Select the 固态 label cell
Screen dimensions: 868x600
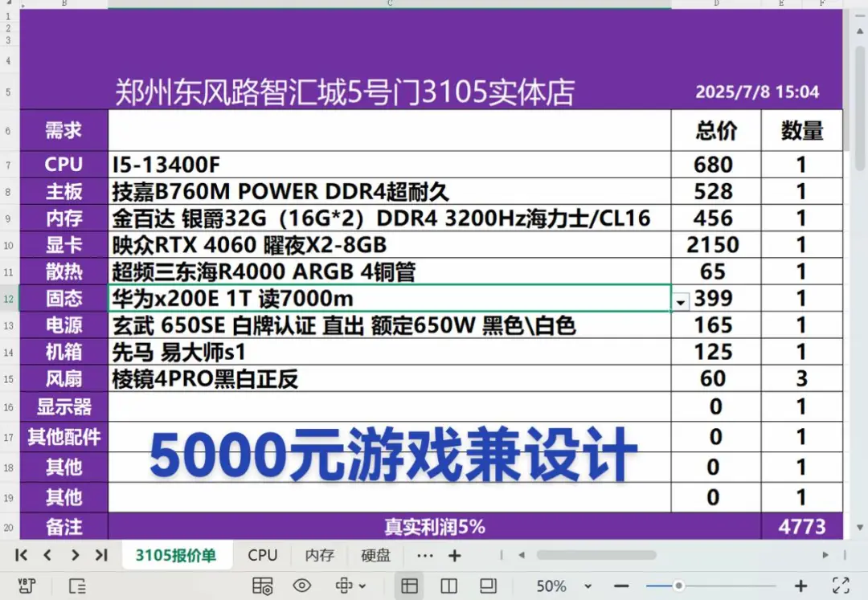(64, 299)
